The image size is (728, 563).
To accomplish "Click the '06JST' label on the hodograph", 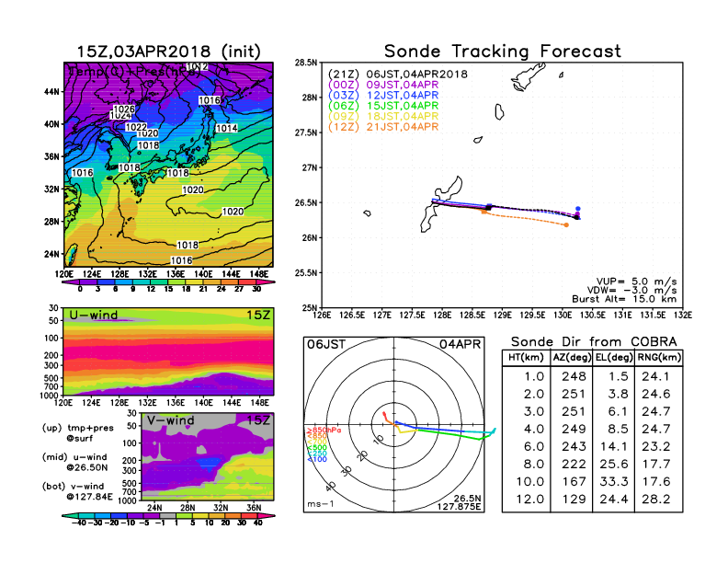I will [x=326, y=344].
